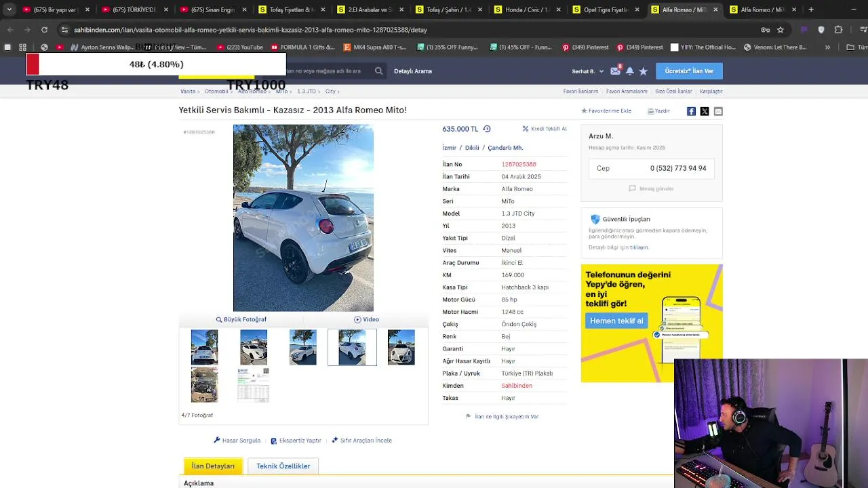Switch to Teknik Özellikler tab
This screenshot has width=868, height=488.
(283, 466)
